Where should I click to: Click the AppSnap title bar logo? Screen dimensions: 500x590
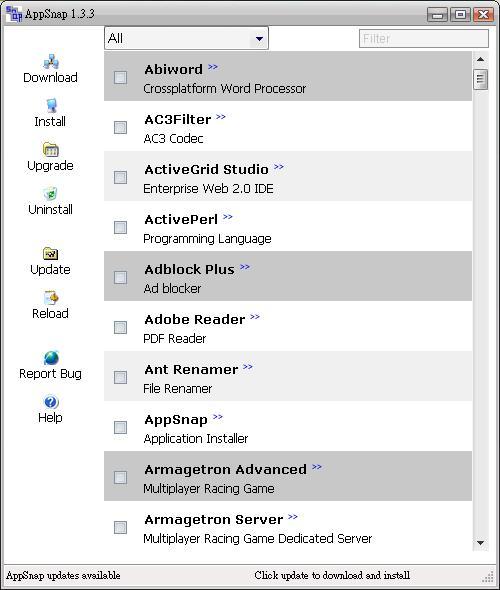pyautogui.click(x=14, y=14)
